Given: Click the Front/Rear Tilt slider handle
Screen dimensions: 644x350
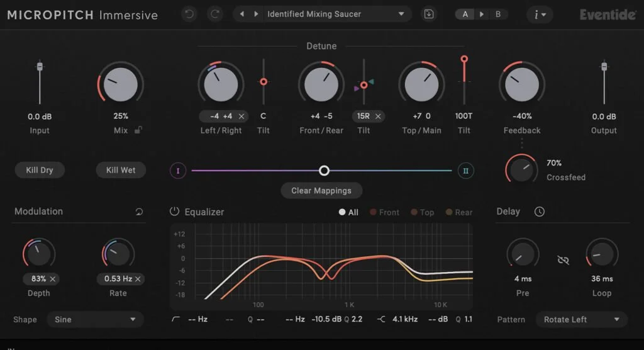Looking at the screenshot, I should pyautogui.click(x=364, y=85).
